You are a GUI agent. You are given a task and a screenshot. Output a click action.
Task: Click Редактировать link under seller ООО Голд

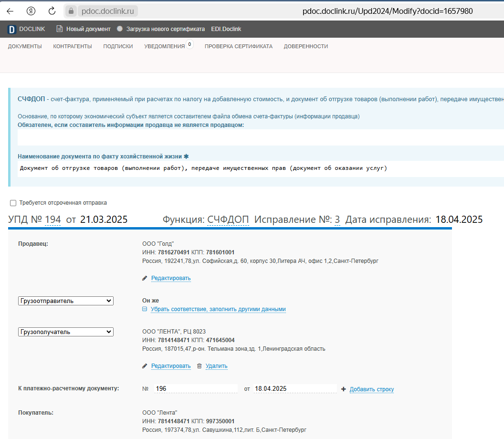pyautogui.click(x=171, y=278)
